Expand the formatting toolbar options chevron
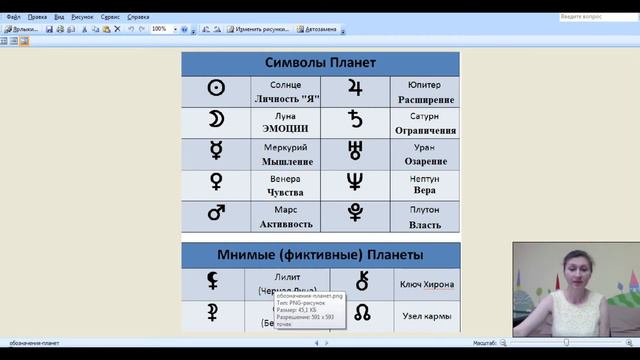 343,31
